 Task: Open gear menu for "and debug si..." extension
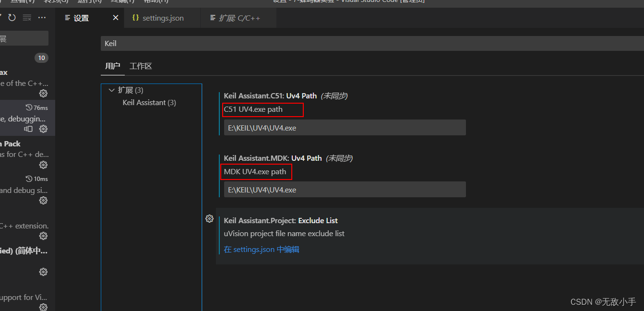pyautogui.click(x=43, y=200)
